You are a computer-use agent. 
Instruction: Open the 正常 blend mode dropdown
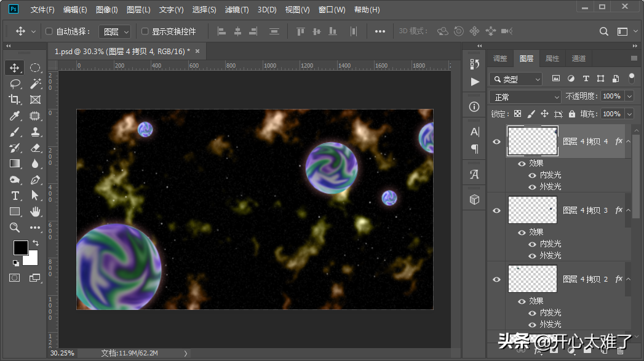click(526, 97)
